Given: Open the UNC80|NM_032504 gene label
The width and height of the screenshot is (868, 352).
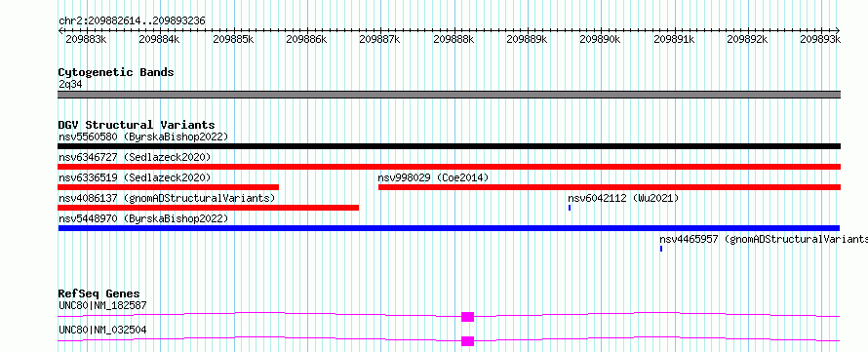Looking at the screenshot, I should click(103, 330).
